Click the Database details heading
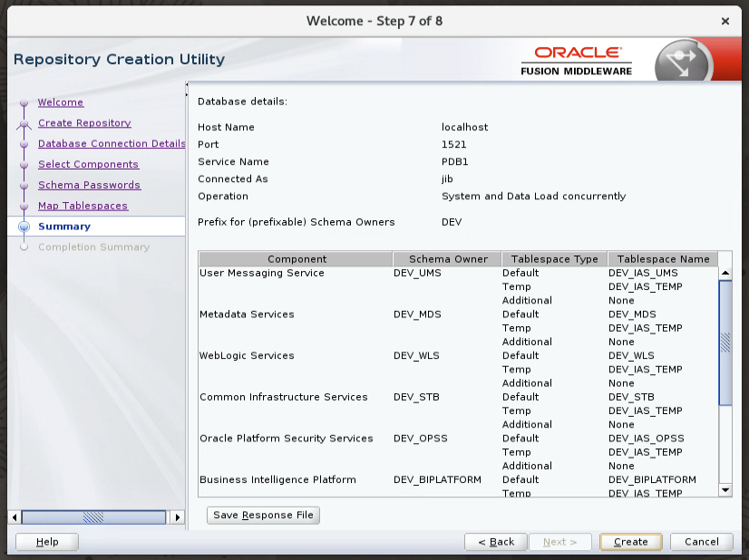This screenshot has width=749, height=560. point(243,101)
